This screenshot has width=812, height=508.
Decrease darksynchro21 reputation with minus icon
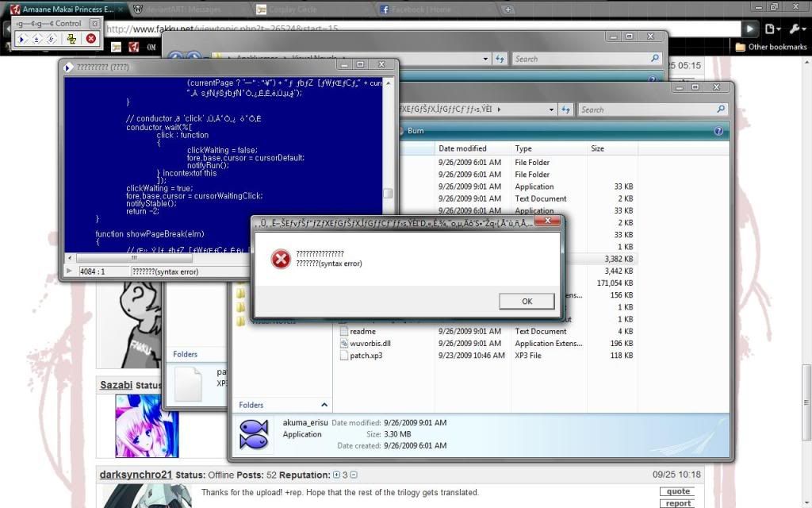354,475
